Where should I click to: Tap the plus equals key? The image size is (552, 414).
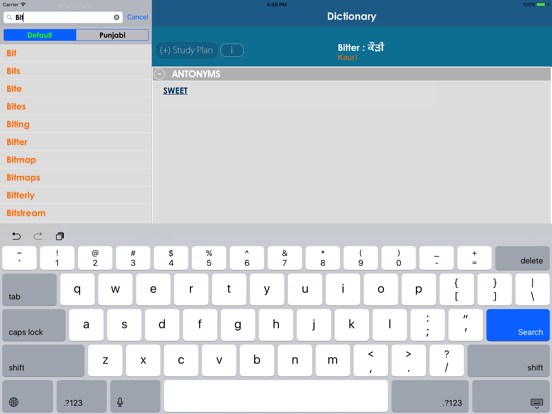(x=475, y=258)
